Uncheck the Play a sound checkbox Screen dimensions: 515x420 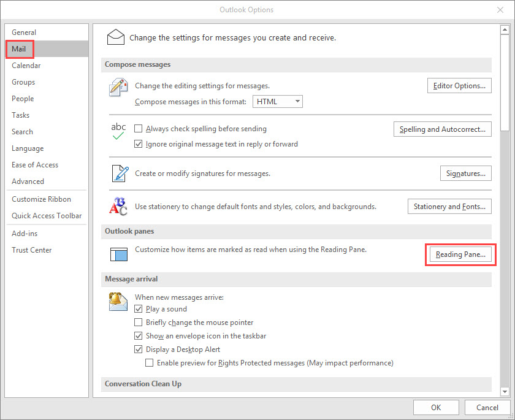(139, 309)
